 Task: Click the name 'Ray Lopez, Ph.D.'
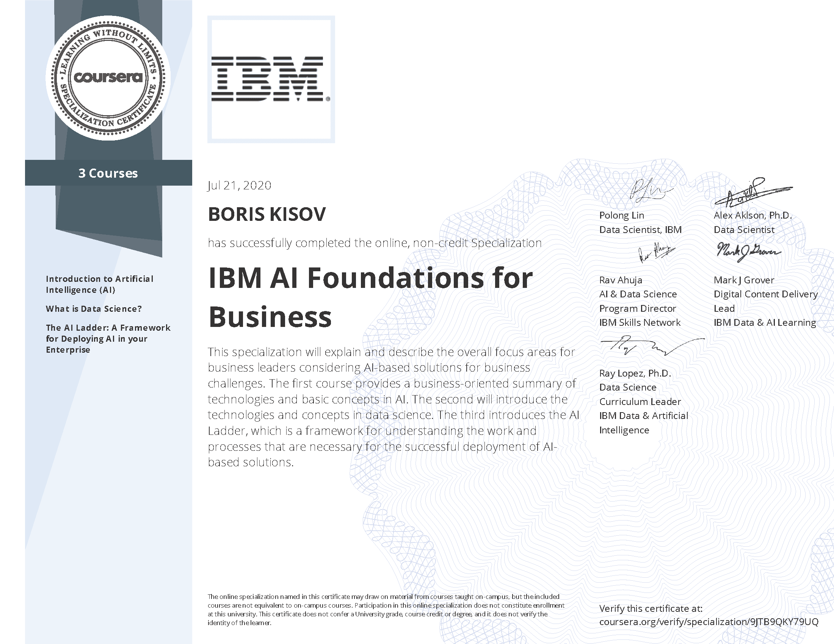tap(635, 373)
